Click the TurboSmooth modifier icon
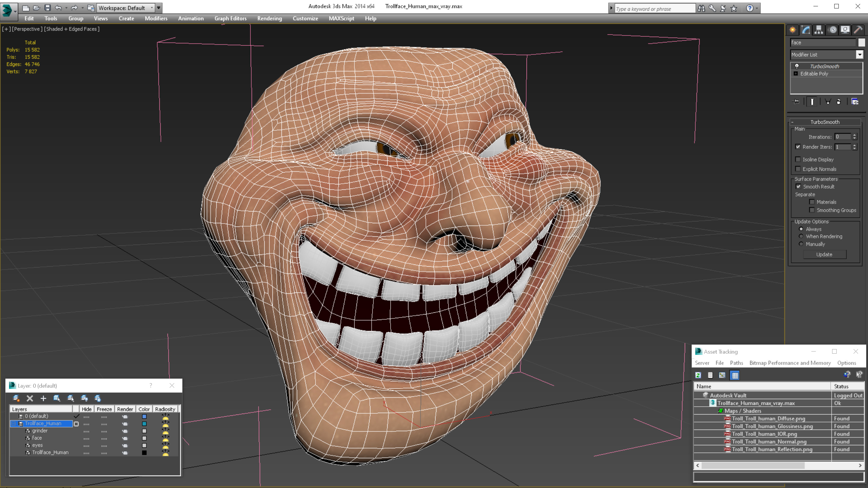The width and height of the screenshot is (868, 488). [796, 66]
